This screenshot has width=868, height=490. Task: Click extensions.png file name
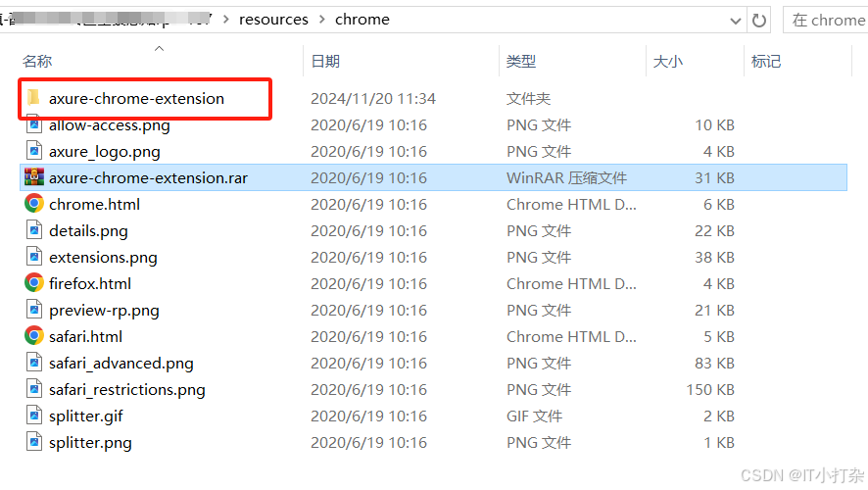click(x=103, y=258)
